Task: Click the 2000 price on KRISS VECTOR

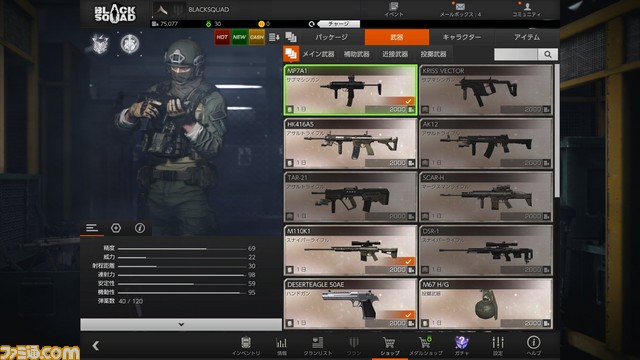Action: (x=533, y=109)
